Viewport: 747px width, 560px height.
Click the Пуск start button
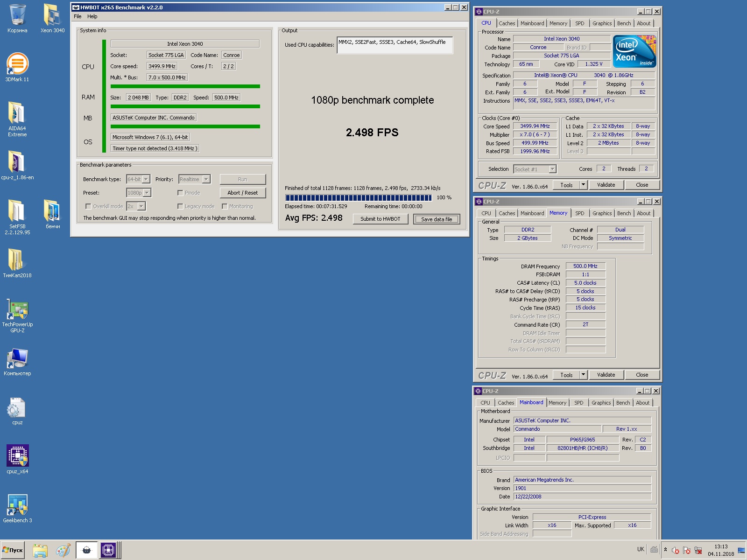pyautogui.click(x=13, y=550)
